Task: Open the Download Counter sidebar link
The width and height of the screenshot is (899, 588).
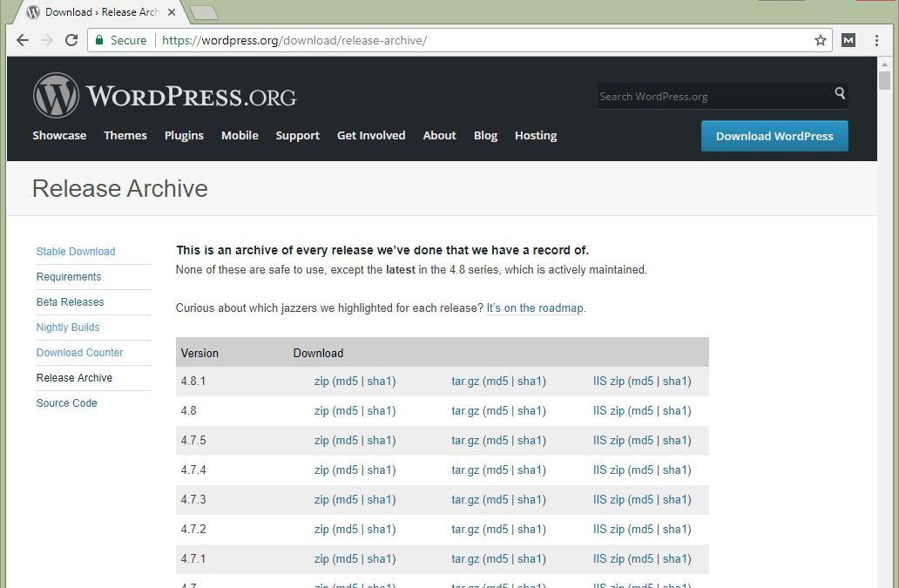Action: pyautogui.click(x=79, y=353)
